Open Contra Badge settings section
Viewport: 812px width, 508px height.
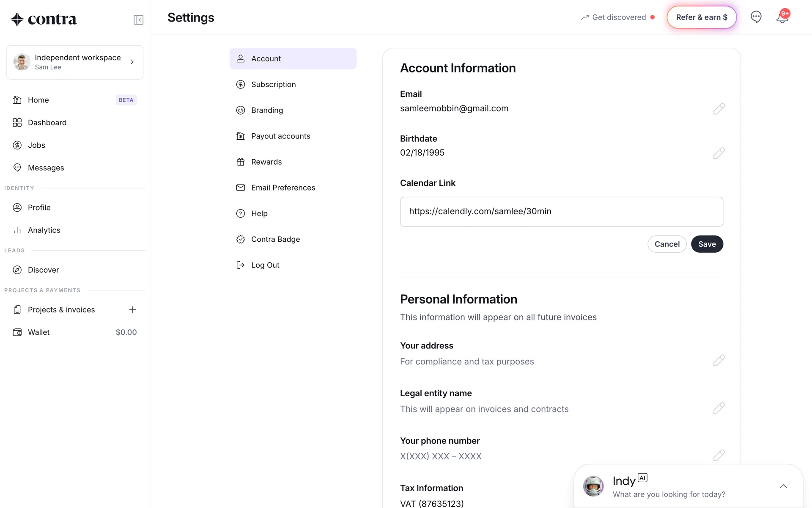[x=275, y=240]
